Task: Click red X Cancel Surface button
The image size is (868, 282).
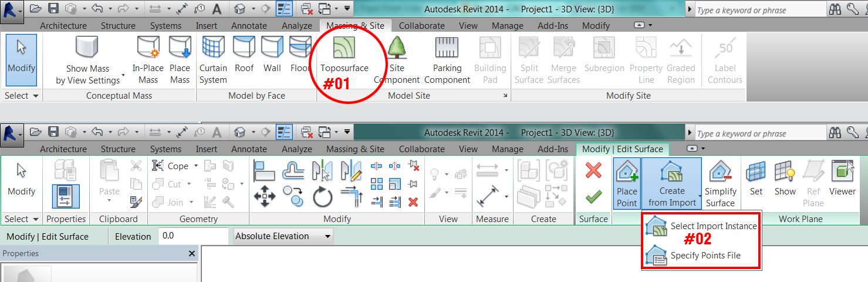Action: click(x=593, y=170)
